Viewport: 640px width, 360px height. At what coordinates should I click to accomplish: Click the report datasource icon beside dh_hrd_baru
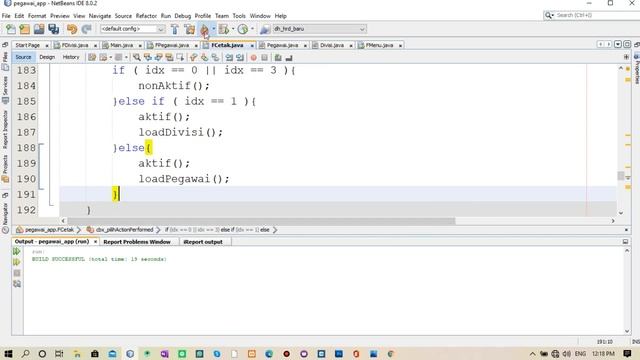265,29
